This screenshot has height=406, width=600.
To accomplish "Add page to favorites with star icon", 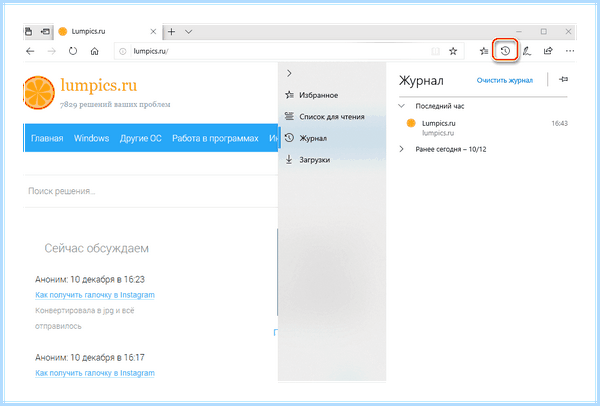I will point(453,51).
